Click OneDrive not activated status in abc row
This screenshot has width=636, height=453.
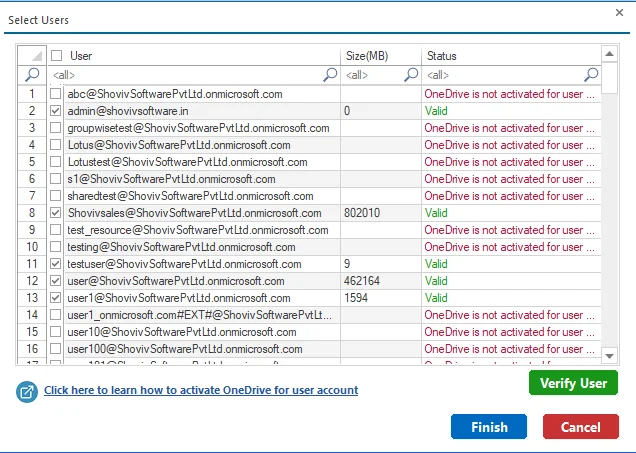click(x=509, y=94)
